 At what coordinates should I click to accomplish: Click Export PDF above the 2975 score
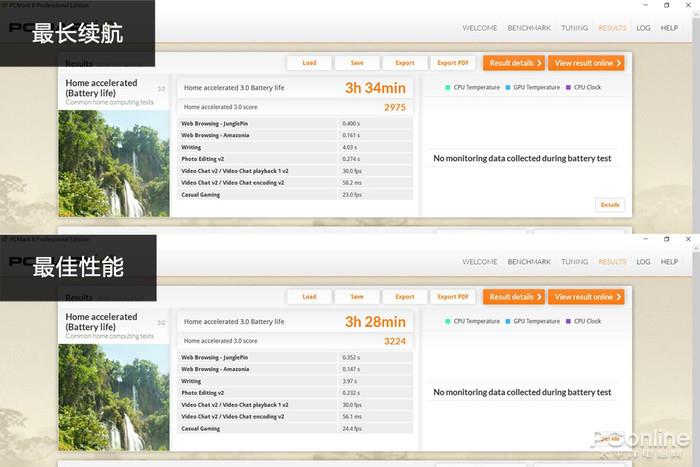point(453,63)
